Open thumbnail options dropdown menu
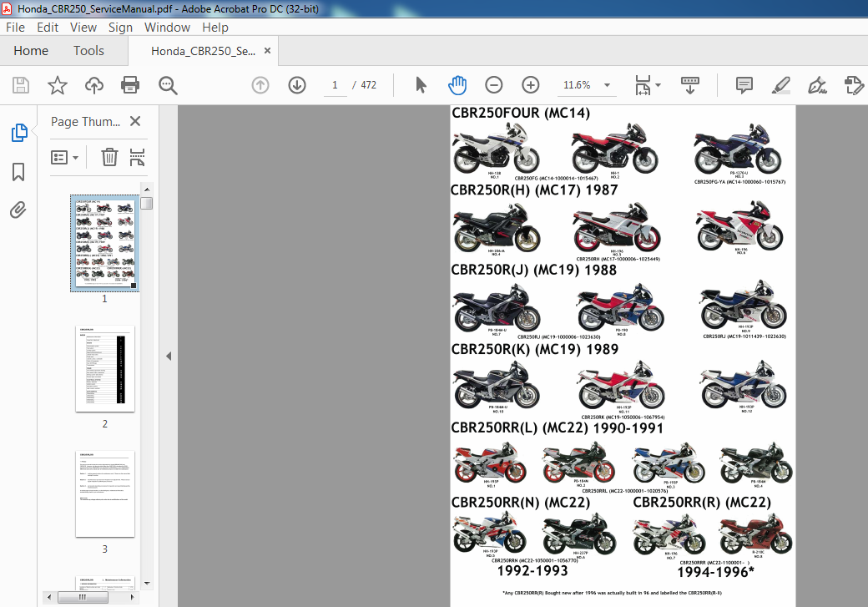The height and width of the screenshot is (607, 868). pos(64,157)
